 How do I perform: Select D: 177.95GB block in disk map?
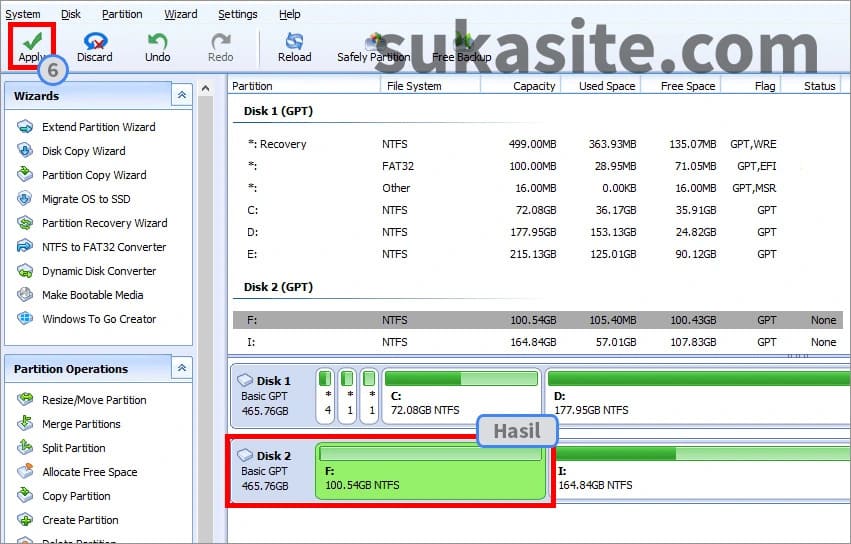[x=697, y=396]
